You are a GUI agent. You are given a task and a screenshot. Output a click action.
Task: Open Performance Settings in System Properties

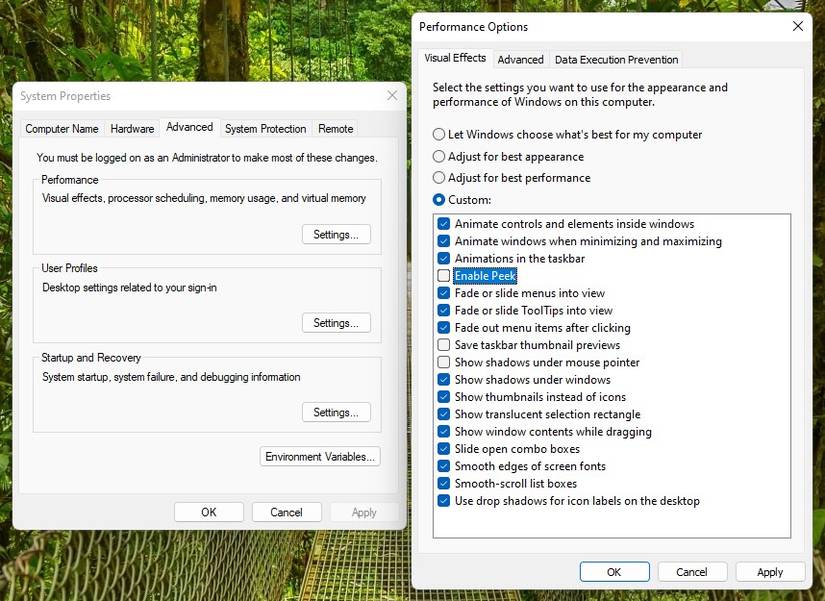(336, 235)
